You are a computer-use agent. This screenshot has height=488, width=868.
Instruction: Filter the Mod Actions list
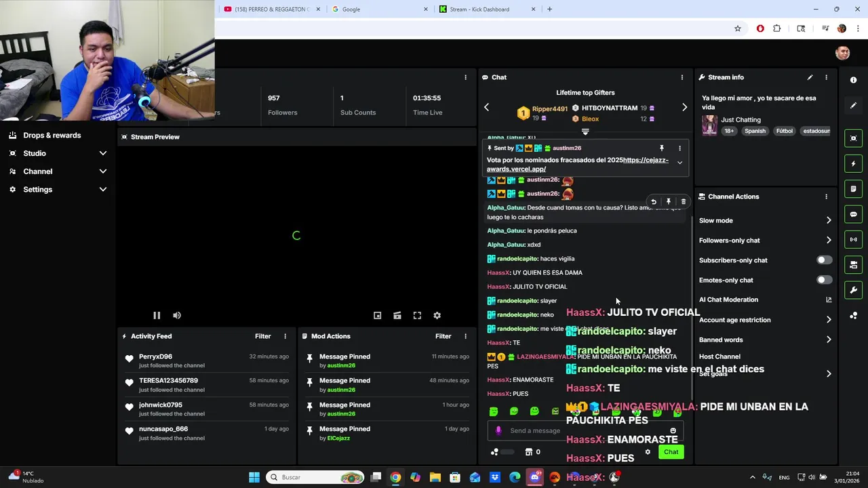pos(443,336)
